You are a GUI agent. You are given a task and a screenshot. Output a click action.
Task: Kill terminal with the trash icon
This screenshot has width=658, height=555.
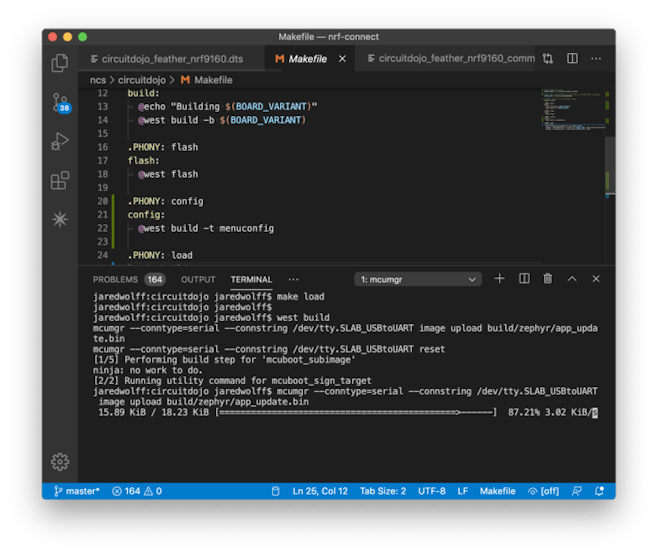[x=548, y=279]
